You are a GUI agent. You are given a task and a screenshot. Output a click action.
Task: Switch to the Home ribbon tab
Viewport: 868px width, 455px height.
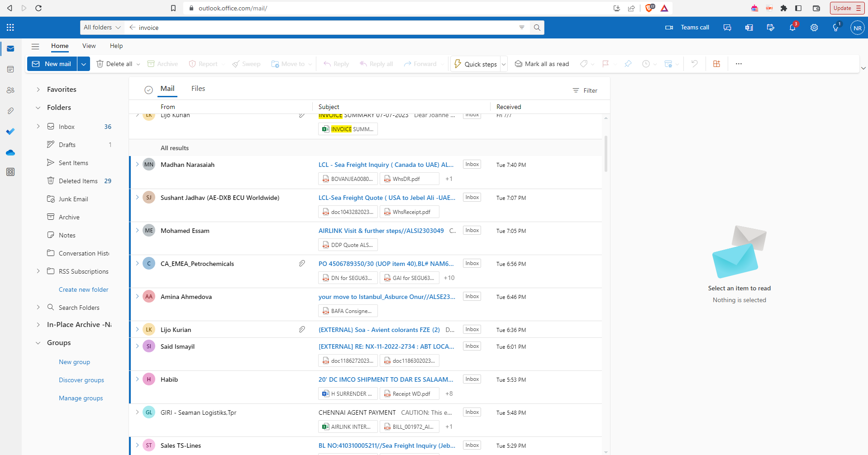pos(60,46)
